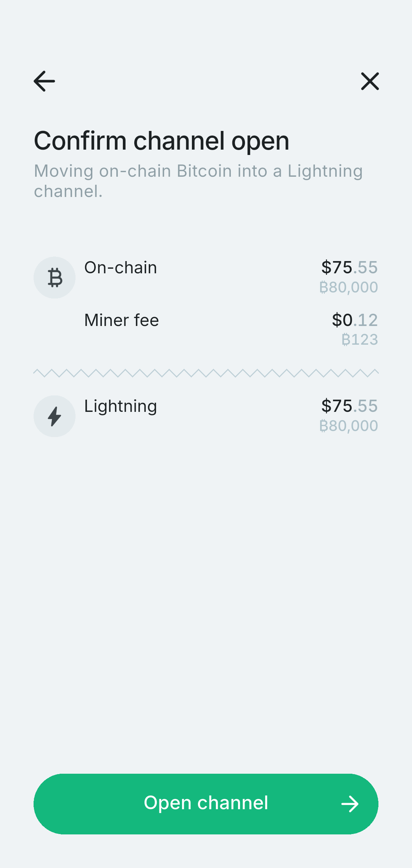Click the On-chain $75.55 amount
The image size is (412, 868).
pyautogui.click(x=349, y=267)
